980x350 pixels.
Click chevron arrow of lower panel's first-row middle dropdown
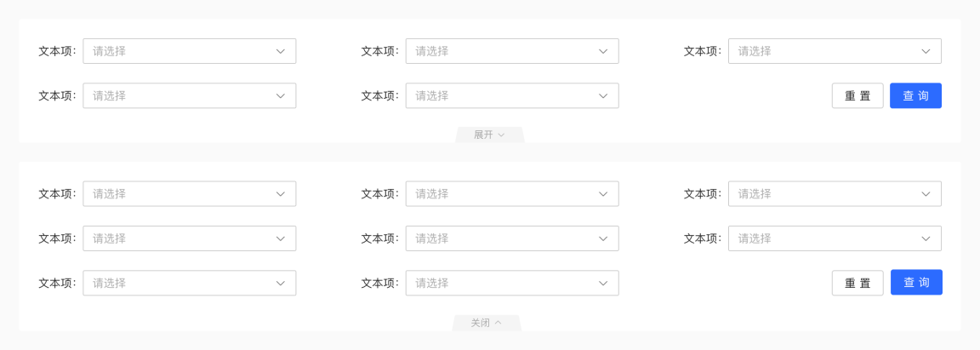coord(603,194)
